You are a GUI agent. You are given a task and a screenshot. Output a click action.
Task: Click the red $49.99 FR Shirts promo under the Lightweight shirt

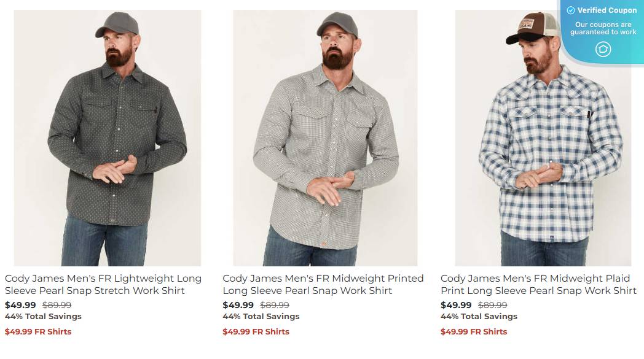coord(38,331)
